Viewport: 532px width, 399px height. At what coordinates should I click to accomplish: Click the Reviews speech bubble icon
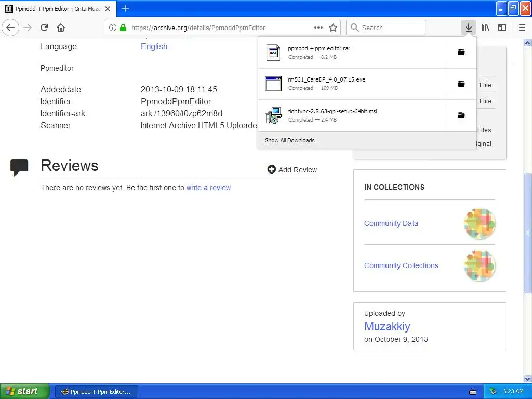19,167
